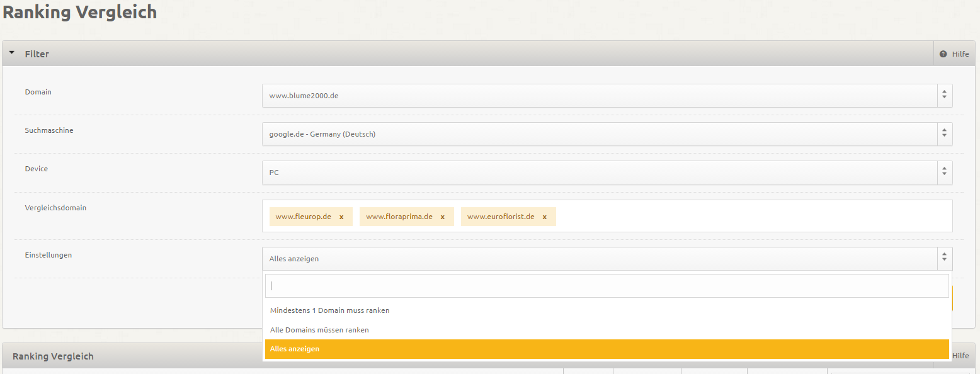Viewport: 980px width, 374px height.
Task: Close the Einstellungen dropdown Alles anzeigen
Action: (x=607, y=259)
